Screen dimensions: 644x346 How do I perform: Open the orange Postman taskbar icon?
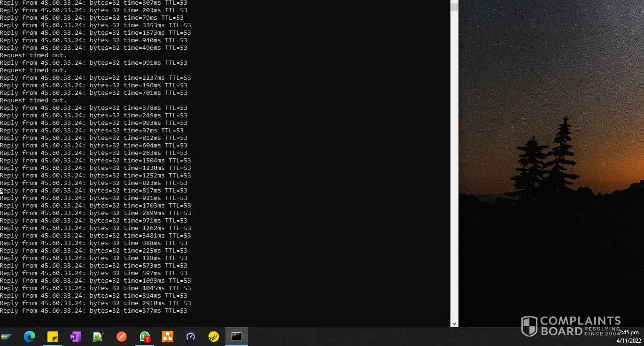[121, 337]
